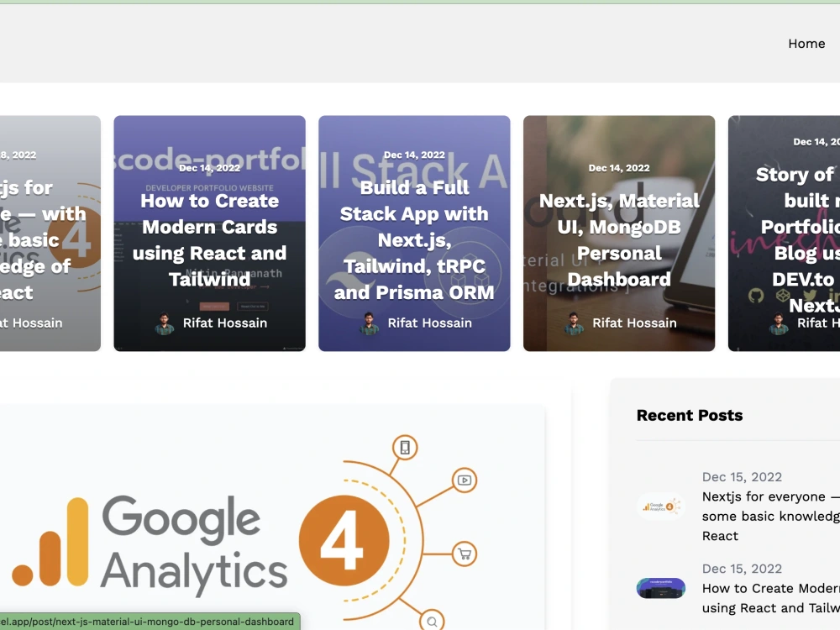Click the mobile phone icon in the Analytics illustration
The height and width of the screenshot is (630, 840).
(403, 448)
